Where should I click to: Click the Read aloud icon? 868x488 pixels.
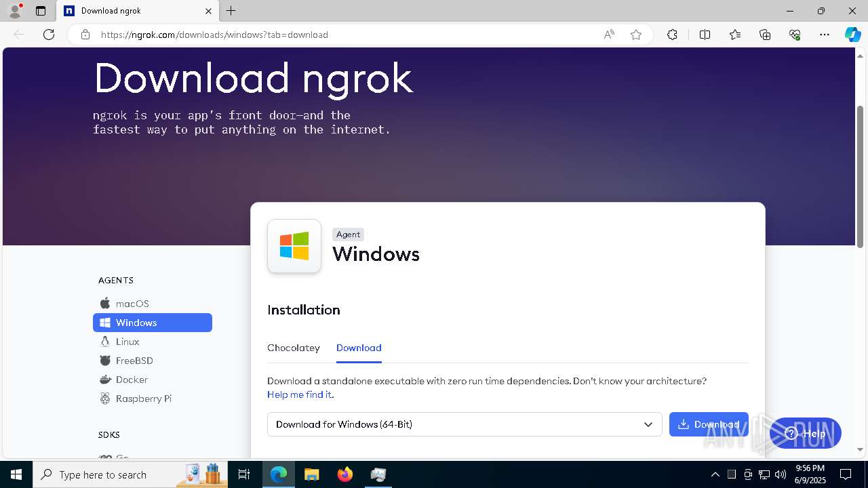(609, 35)
